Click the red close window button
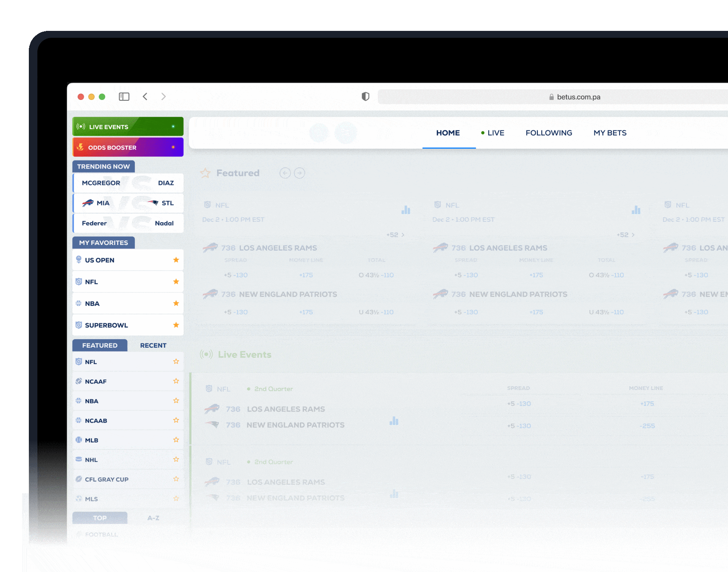 tap(81, 97)
